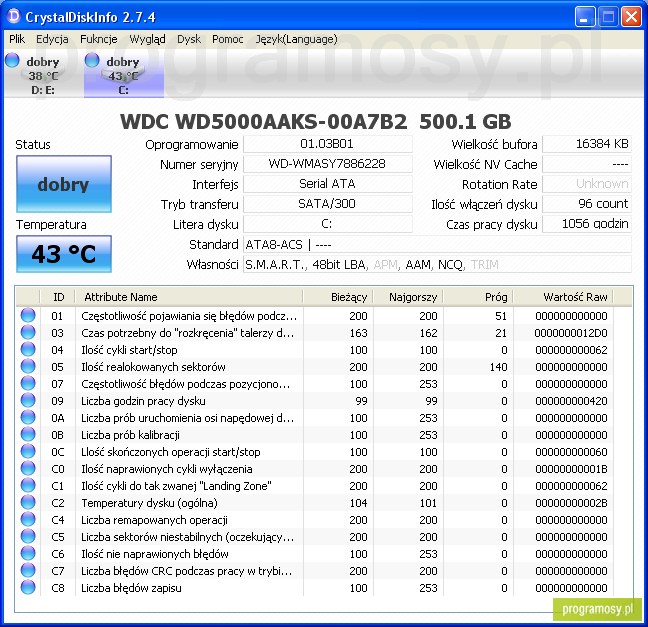The width and height of the screenshot is (648, 627).
Task: Click the serial number field WD-WMASY7886228
Action: tap(327, 164)
